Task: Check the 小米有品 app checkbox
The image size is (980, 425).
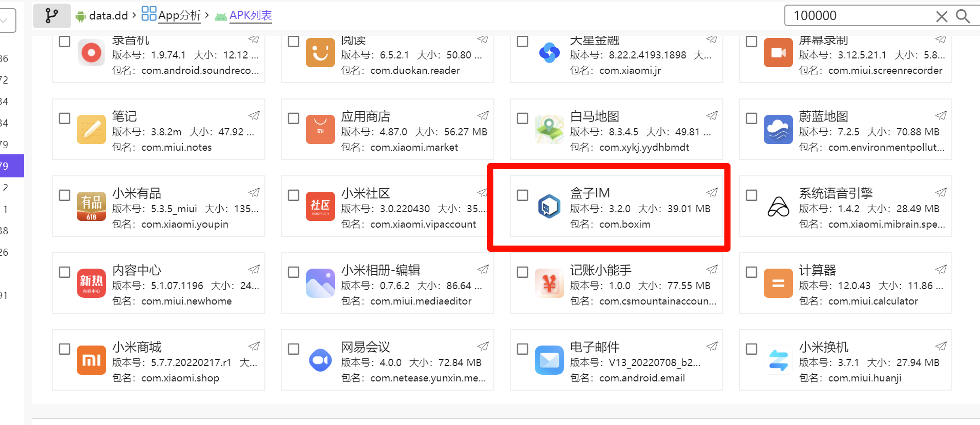Action: [65, 195]
